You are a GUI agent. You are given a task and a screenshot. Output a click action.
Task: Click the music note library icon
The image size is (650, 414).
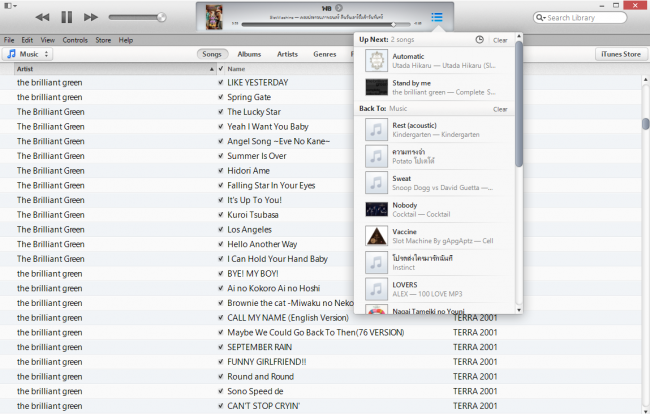12,54
